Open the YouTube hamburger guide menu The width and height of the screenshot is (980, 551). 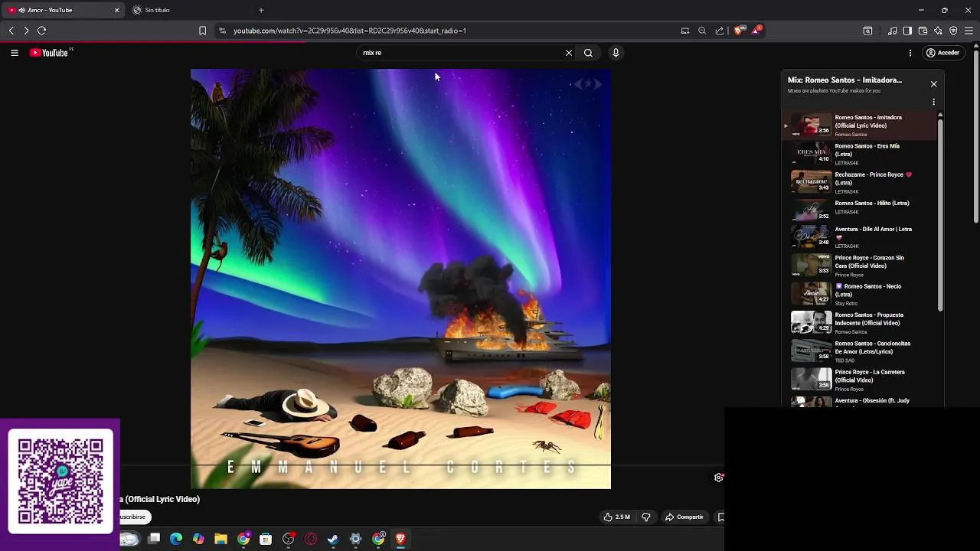pyautogui.click(x=15, y=53)
